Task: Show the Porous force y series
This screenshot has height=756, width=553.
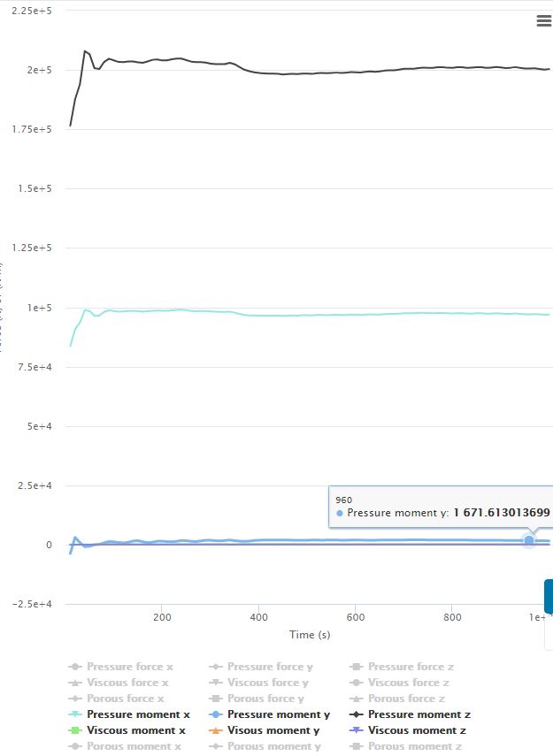Action: pyautogui.click(x=265, y=699)
